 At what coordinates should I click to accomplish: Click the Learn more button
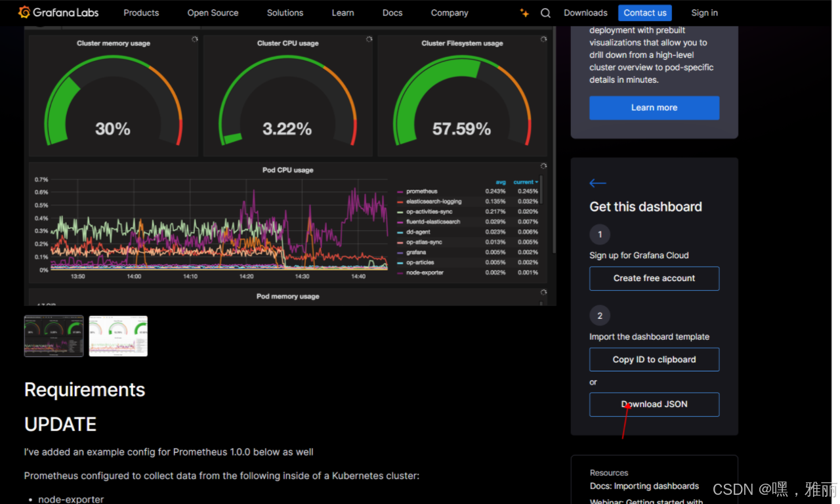click(654, 108)
